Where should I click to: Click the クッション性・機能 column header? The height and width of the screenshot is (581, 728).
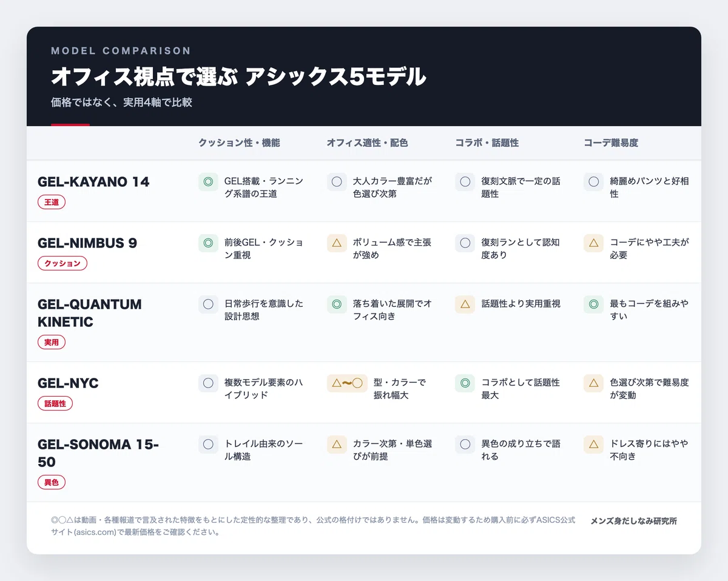[x=239, y=143]
